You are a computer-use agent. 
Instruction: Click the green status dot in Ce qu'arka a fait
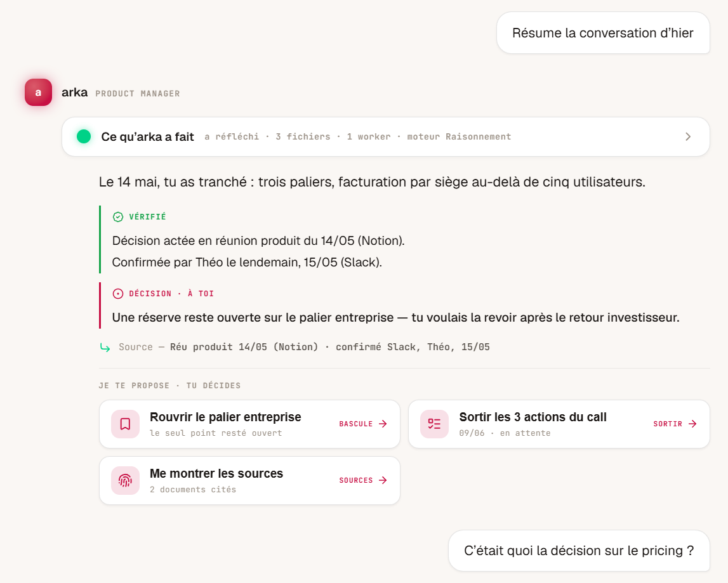pos(84,136)
